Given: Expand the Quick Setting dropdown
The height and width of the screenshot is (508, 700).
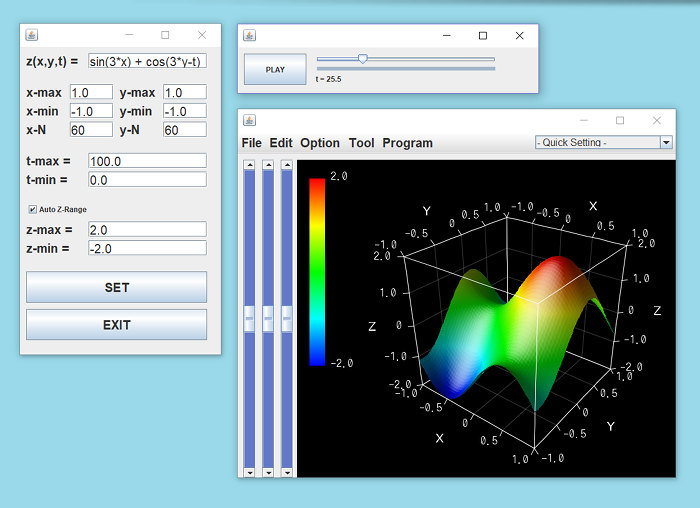Looking at the screenshot, I should click(x=666, y=143).
